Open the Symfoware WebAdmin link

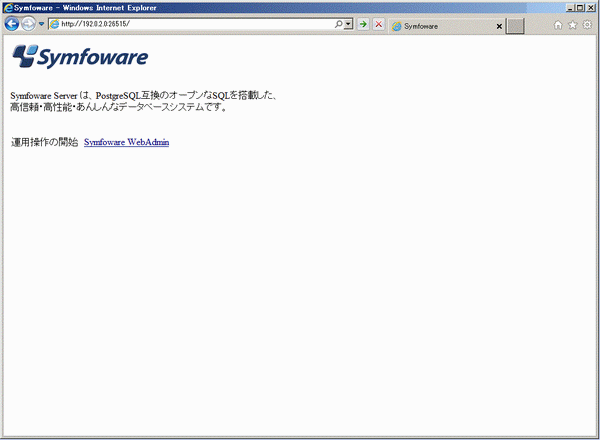point(126,142)
